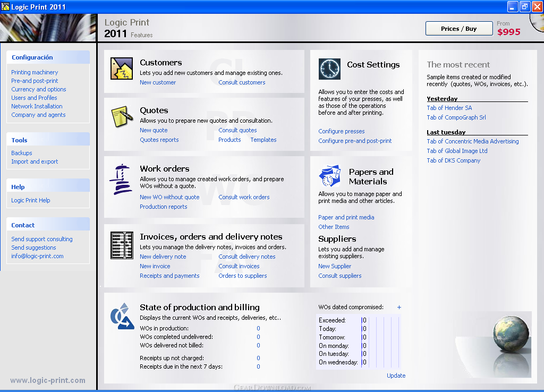Click the Customers section icon
544x392 pixels.
(x=122, y=69)
